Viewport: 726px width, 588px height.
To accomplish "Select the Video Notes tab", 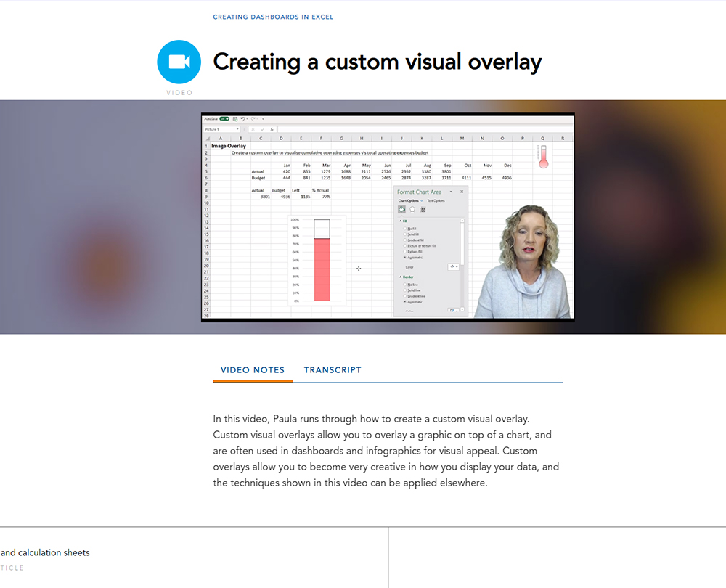I will pyautogui.click(x=252, y=370).
